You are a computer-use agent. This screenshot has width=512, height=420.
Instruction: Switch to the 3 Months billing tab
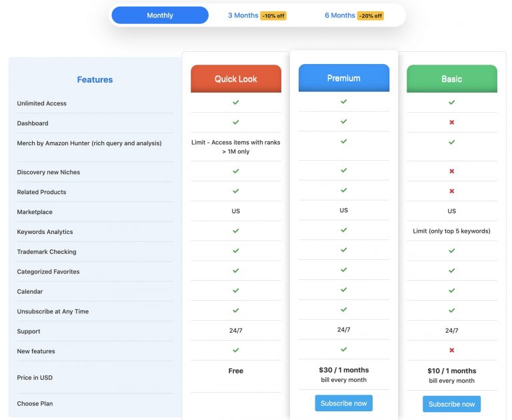243,15
